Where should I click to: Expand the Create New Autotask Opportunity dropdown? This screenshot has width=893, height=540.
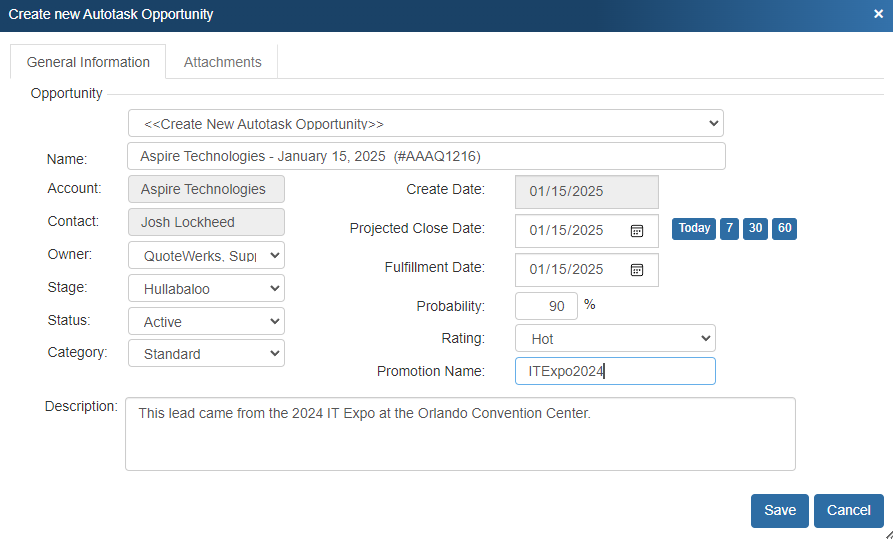(425, 124)
